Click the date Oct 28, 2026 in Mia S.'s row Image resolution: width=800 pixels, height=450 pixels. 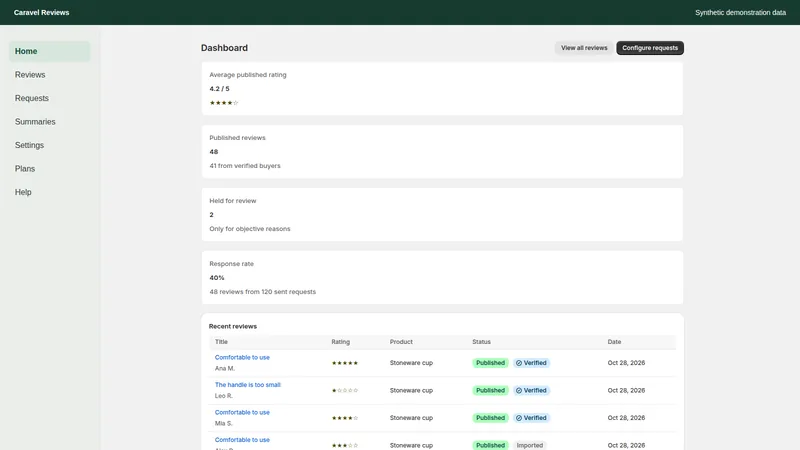click(x=626, y=418)
